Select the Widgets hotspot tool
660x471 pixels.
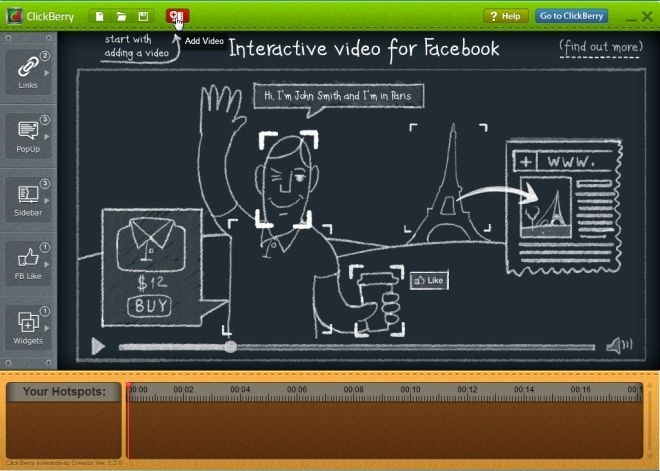point(28,327)
